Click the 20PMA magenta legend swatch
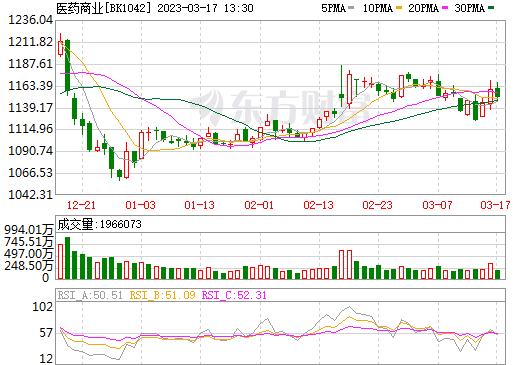 445,8
